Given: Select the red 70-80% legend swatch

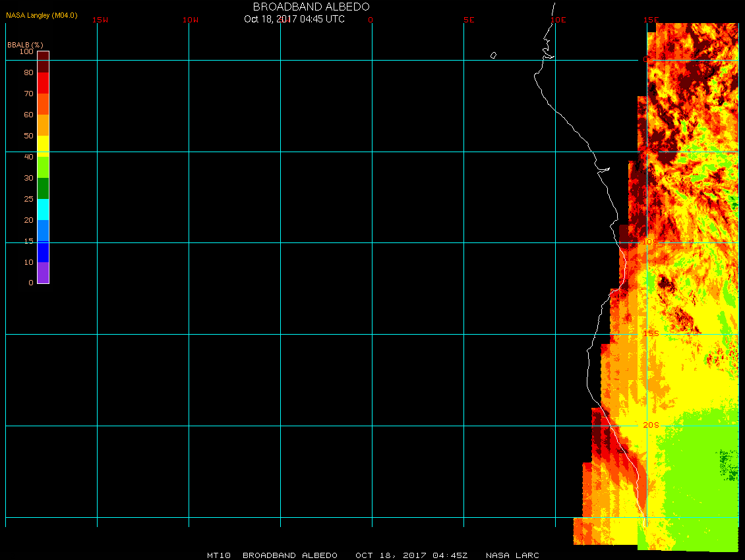Looking at the screenshot, I should coord(43,83).
